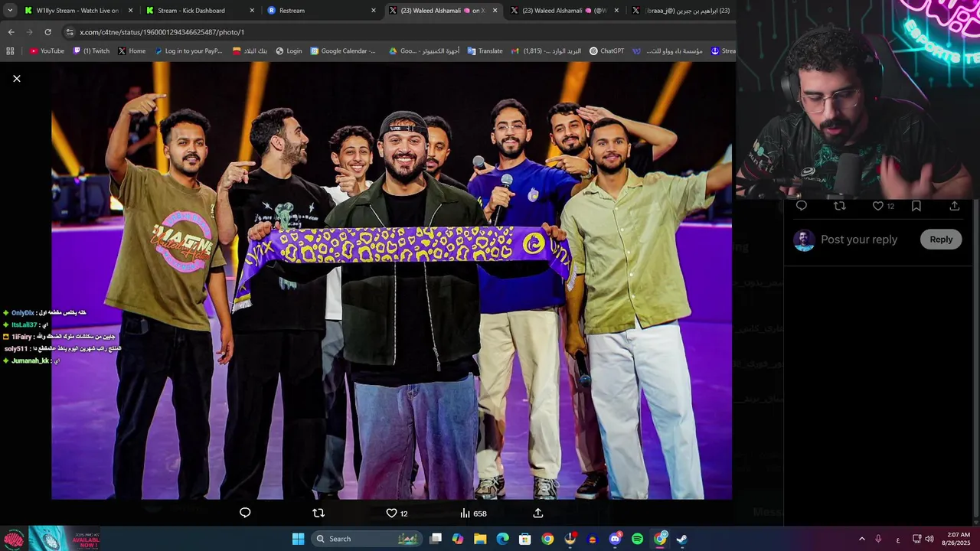980x551 pixels.
Task: Open the site information icon in the address bar
Action: [x=70, y=32]
